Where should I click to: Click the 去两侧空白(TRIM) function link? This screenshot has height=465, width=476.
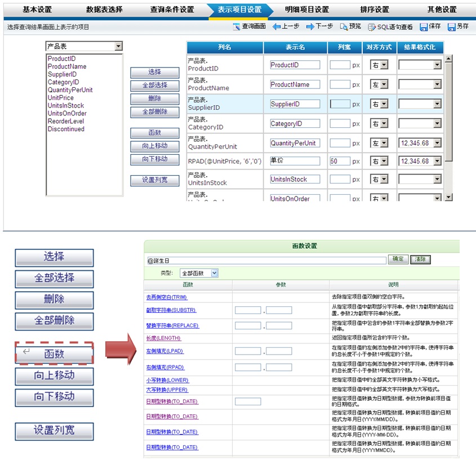coord(167,297)
